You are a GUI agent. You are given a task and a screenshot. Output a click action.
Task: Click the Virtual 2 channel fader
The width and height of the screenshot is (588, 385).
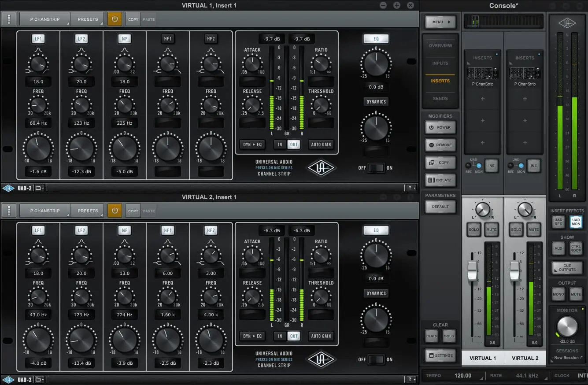click(x=514, y=270)
